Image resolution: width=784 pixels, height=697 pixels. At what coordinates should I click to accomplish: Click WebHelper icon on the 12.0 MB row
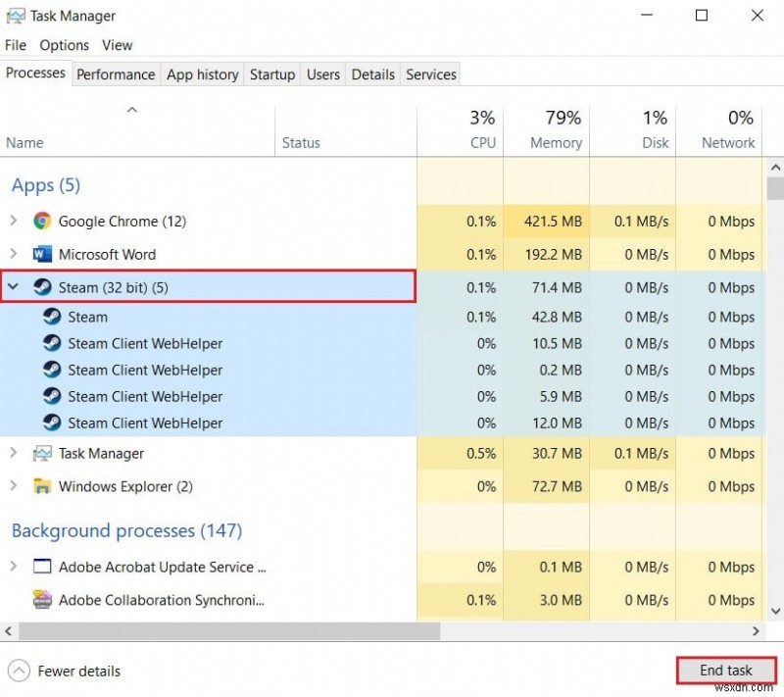(52, 423)
